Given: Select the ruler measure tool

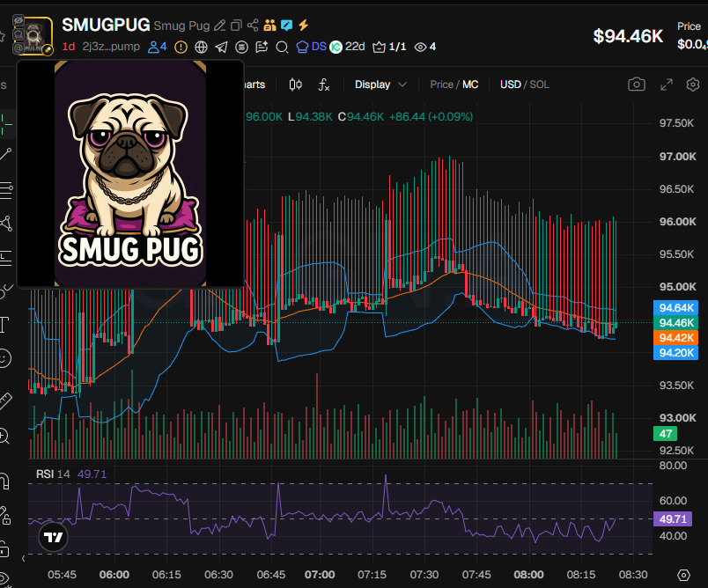Looking at the screenshot, I should pos(5,401).
